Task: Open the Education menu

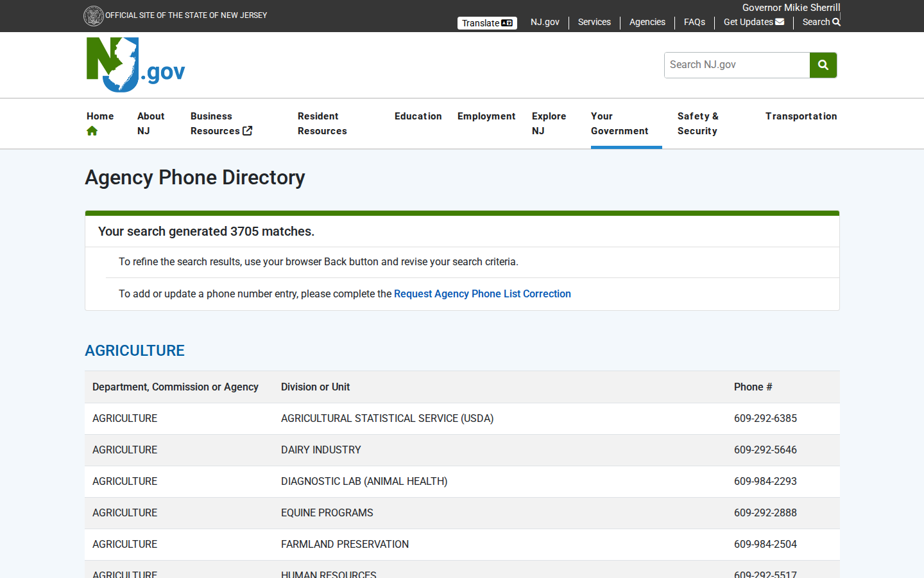Action: (x=418, y=116)
